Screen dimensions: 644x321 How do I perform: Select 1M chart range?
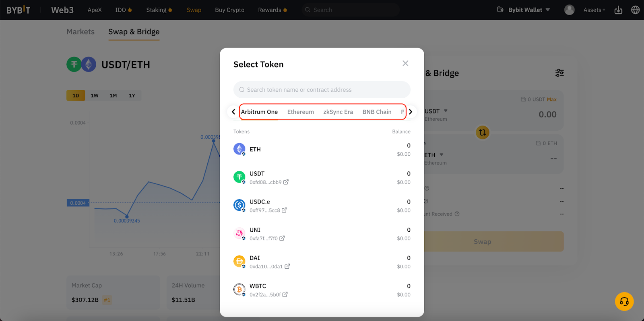click(x=114, y=95)
